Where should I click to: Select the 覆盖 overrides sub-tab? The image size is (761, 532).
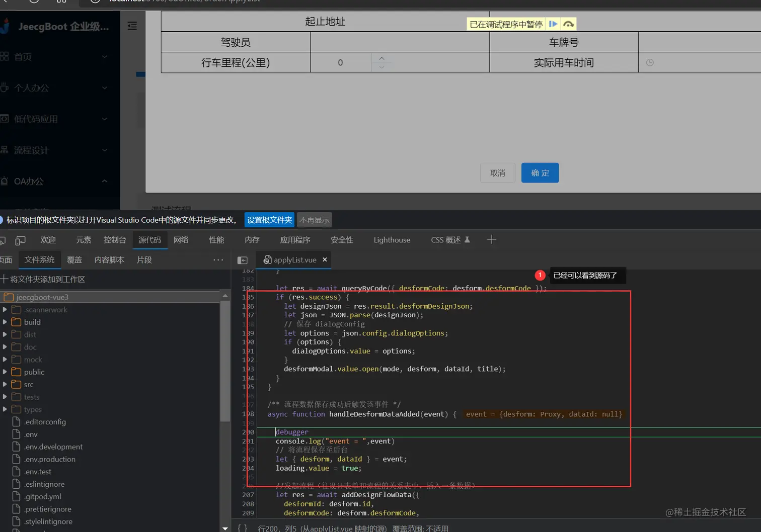pyautogui.click(x=74, y=260)
